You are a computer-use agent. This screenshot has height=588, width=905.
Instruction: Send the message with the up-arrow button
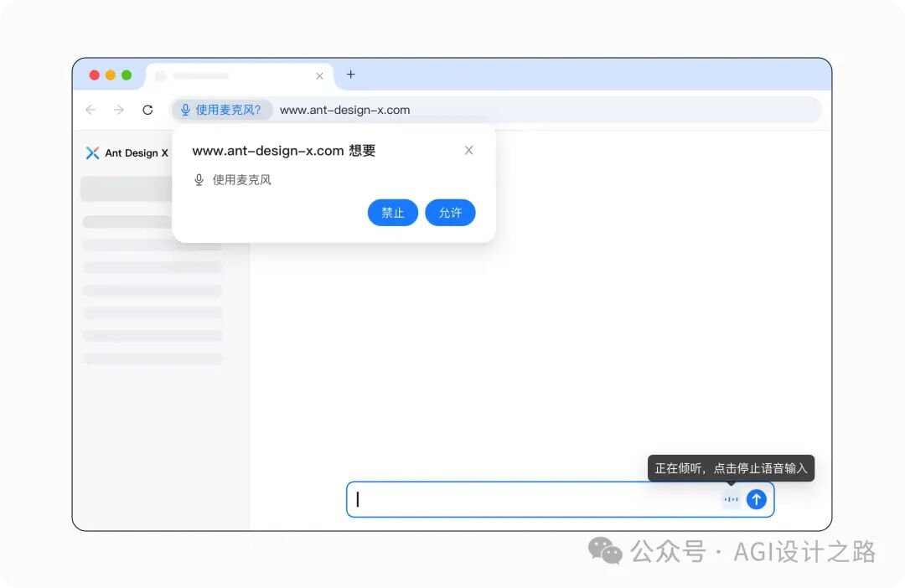coord(756,499)
